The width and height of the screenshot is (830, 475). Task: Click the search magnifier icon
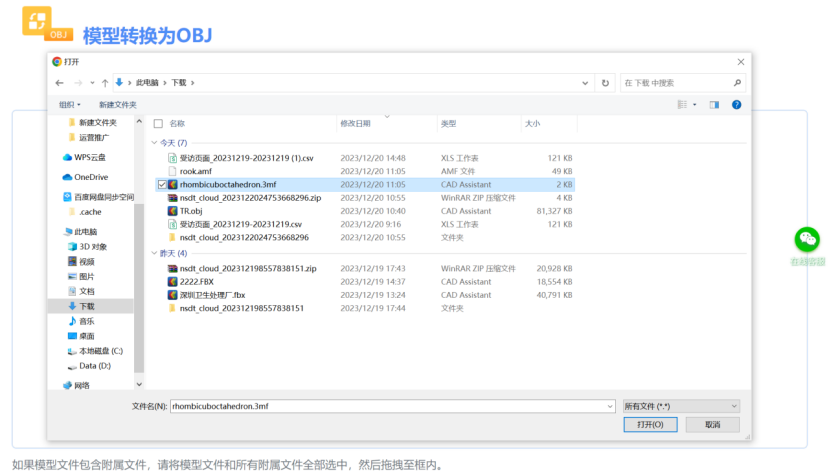737,83
